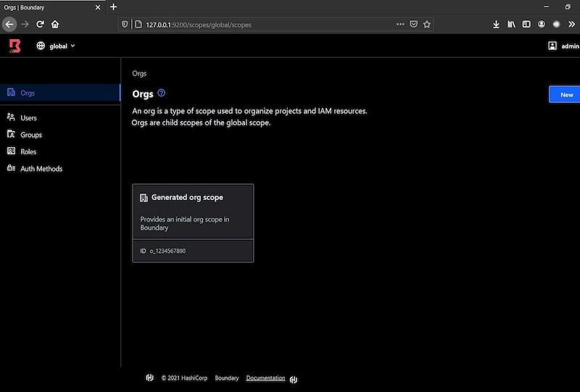Click the Boundary logo icon
The image size is (580, 392).
14,46
